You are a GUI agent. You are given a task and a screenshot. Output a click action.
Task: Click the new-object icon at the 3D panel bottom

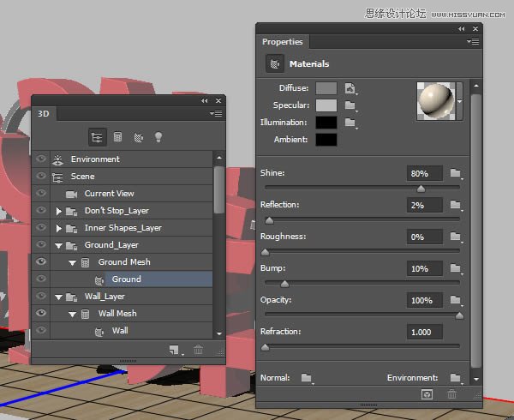176,351
